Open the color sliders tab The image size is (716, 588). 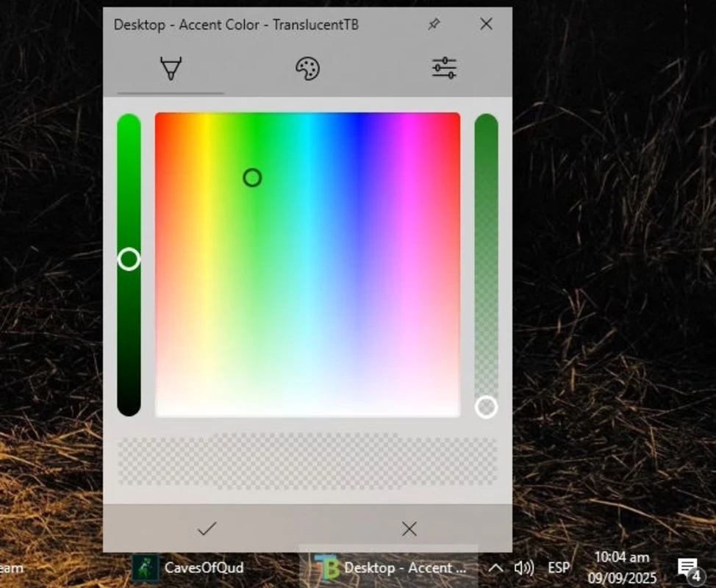point(444,69)
